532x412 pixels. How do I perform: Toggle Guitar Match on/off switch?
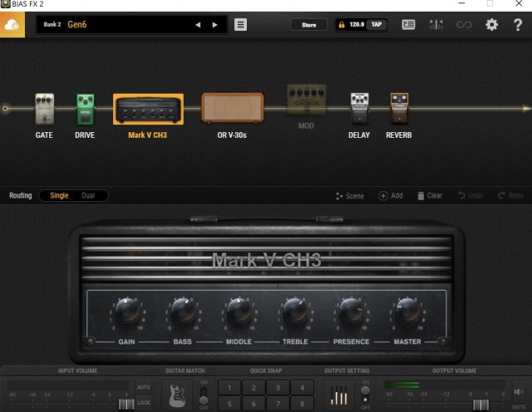(204, 395)
